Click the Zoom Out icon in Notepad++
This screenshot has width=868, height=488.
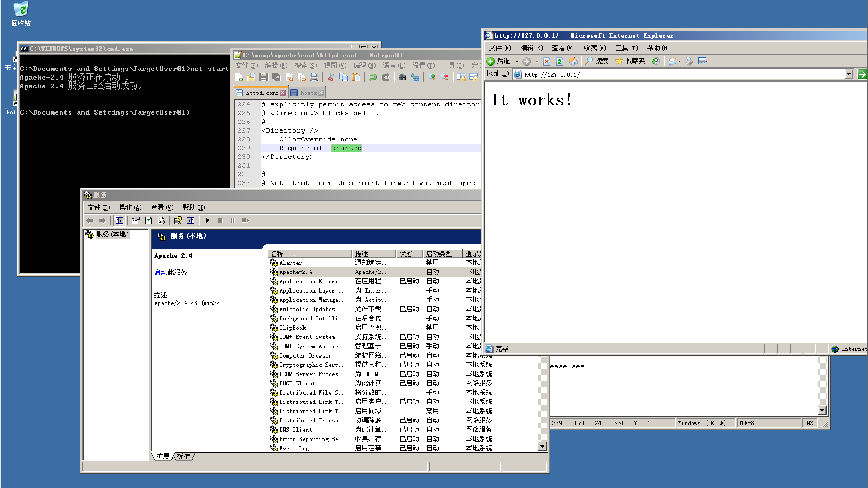tap(444, 78)
